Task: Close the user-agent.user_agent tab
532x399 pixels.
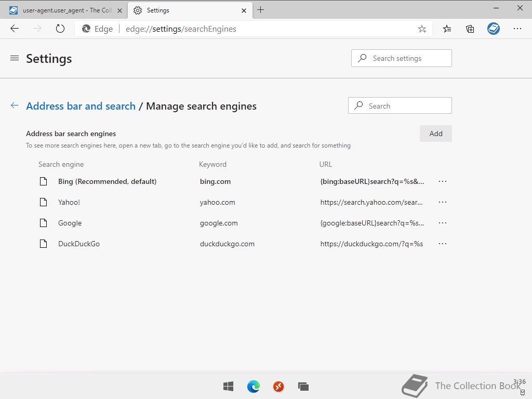Action: point(119,10)
